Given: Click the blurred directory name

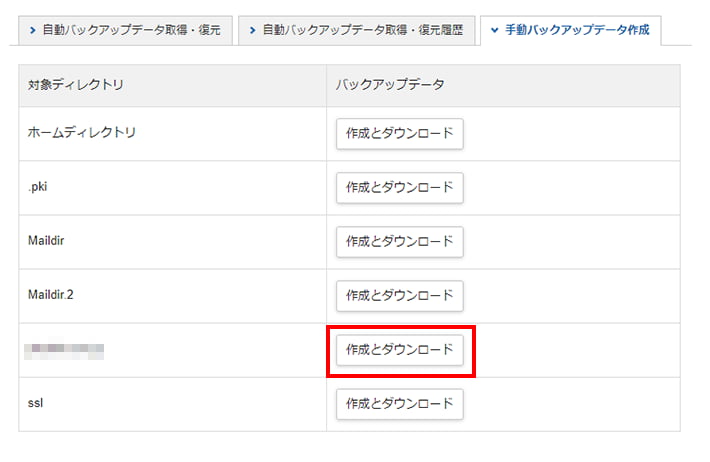Looking at the screenshot, I should pos(66,350).
